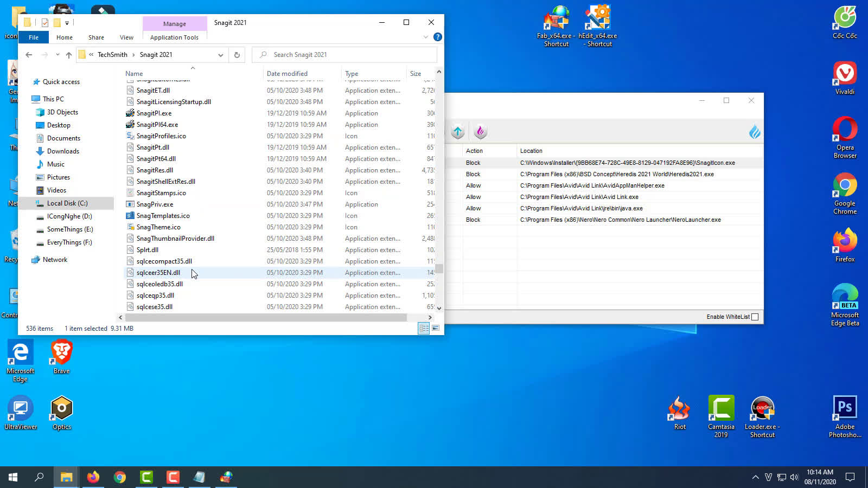868x488 pixels.
Task: Click the pink flame icon in firewall toolbar
Action: click(480, 131)
